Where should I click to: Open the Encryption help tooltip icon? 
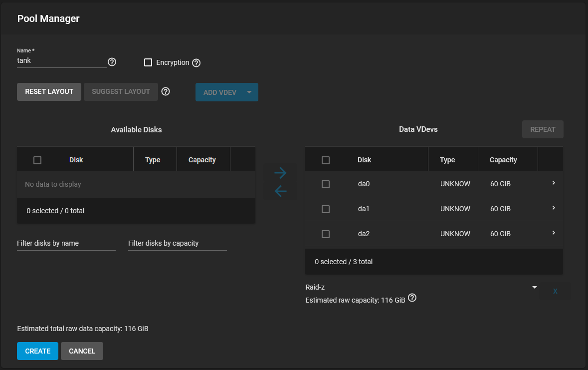pyautogui.click(x=196, y=63)
